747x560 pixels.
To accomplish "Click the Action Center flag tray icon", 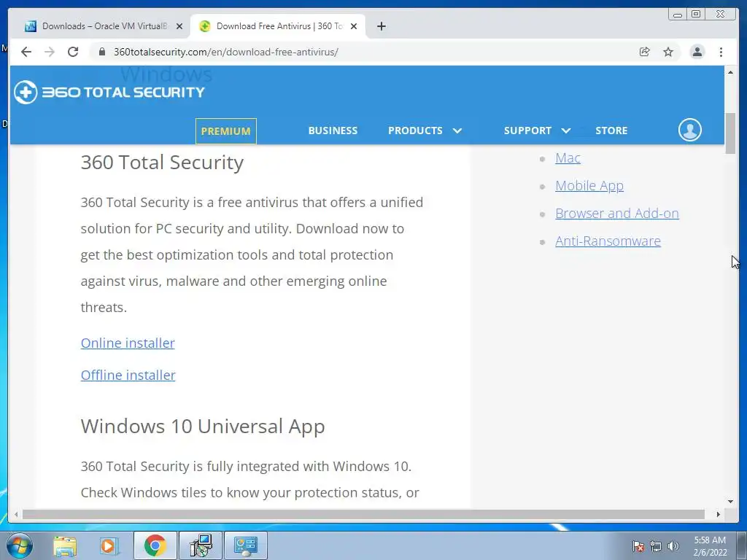I will pos(638,546).
